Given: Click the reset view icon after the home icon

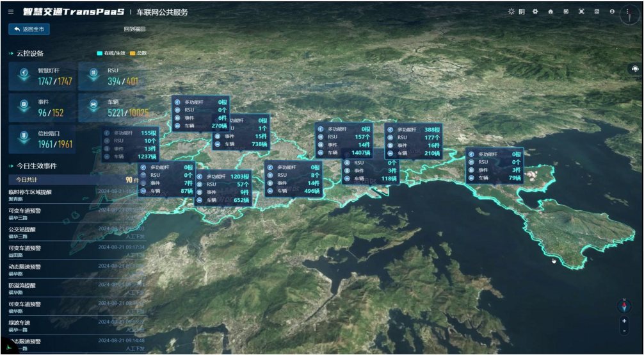Looking at the screenshot, I should pyautogui.click(x=566, y=12).
